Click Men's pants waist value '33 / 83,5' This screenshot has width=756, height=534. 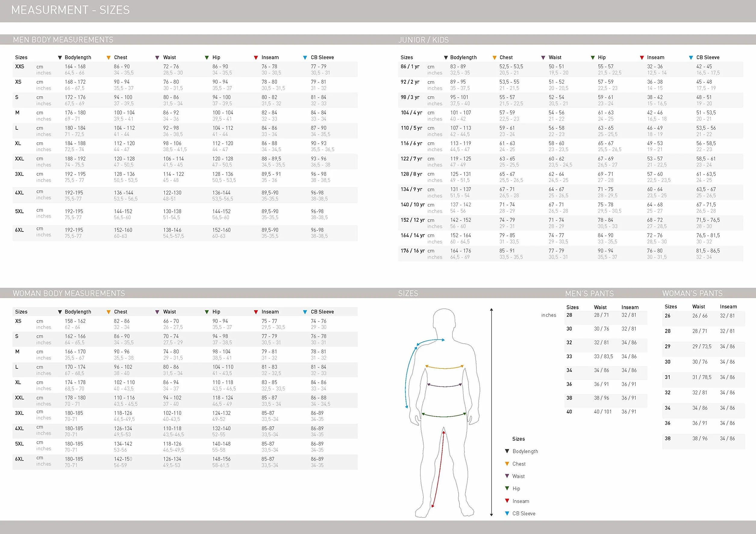coord(603,356)
